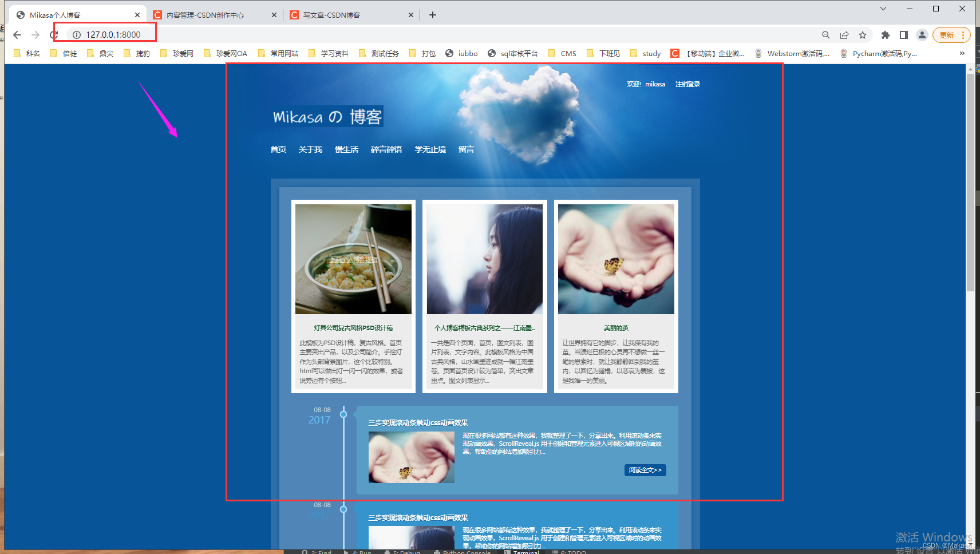Bookmark this page via the star icon
This screenshot has width=980, height=554.
(863, 34)
